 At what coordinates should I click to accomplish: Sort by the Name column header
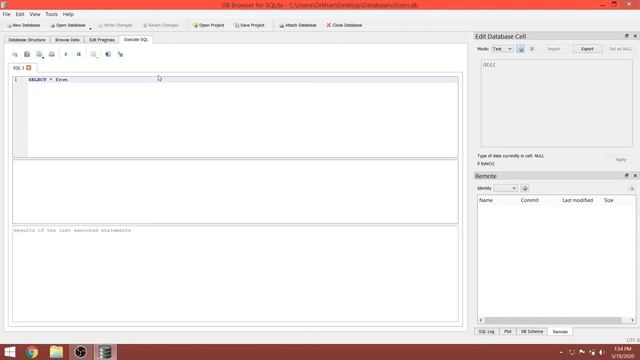tap(486, 200)
